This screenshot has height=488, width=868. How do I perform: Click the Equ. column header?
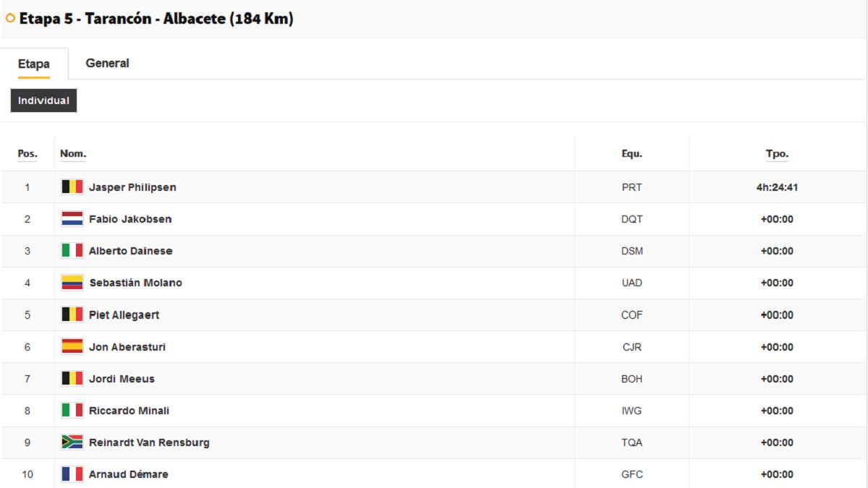pyautogui.click(x=632, y=154)
